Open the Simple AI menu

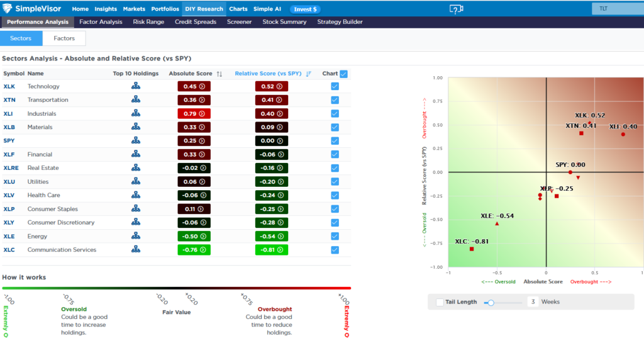(267, 9)
